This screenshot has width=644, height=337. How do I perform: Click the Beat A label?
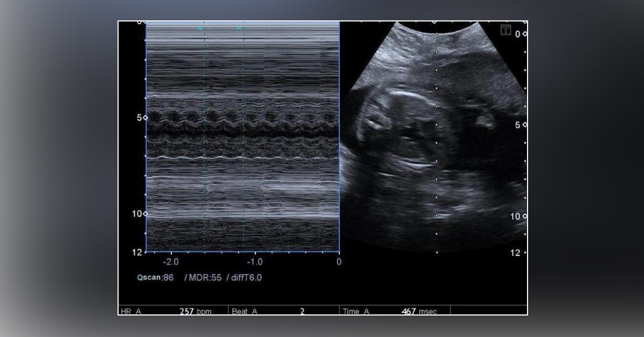[245, 311]
